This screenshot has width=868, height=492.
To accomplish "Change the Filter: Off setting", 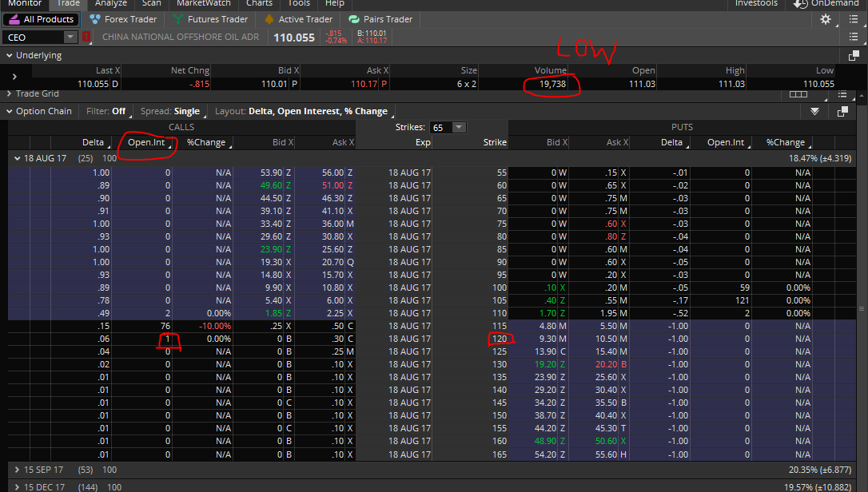I will pyautogui.click(x=106, y=112).
